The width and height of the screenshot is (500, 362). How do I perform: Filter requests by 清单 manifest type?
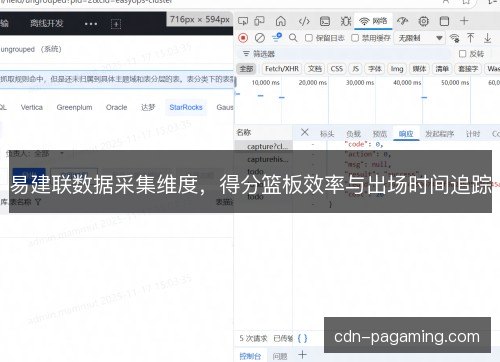[442, 69]
